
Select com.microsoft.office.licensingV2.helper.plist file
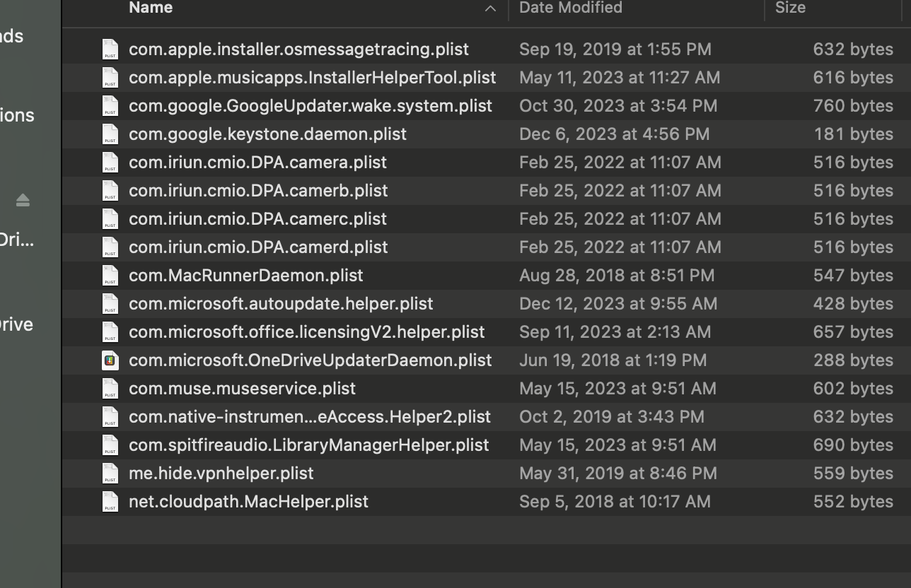[x=306, y=332]
